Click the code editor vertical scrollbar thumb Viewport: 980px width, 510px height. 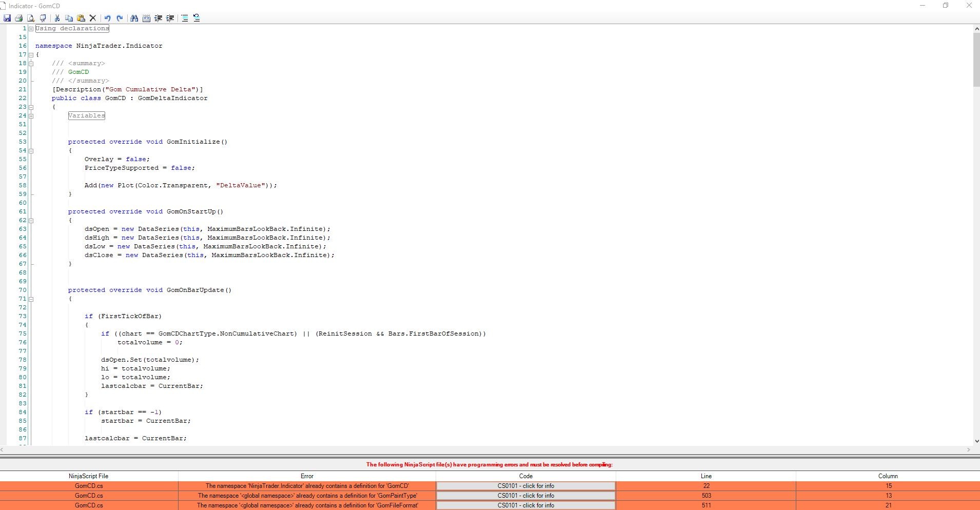pos(976,60)
